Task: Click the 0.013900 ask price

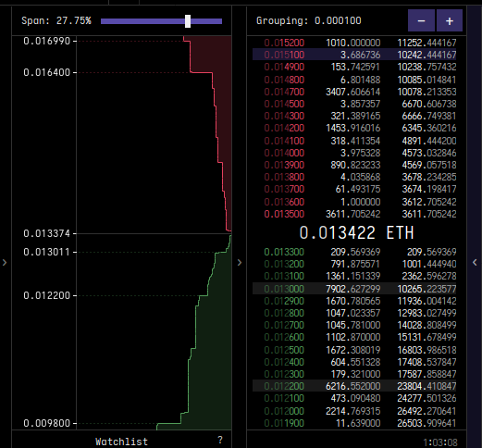Action: click(x=284, y=165)
